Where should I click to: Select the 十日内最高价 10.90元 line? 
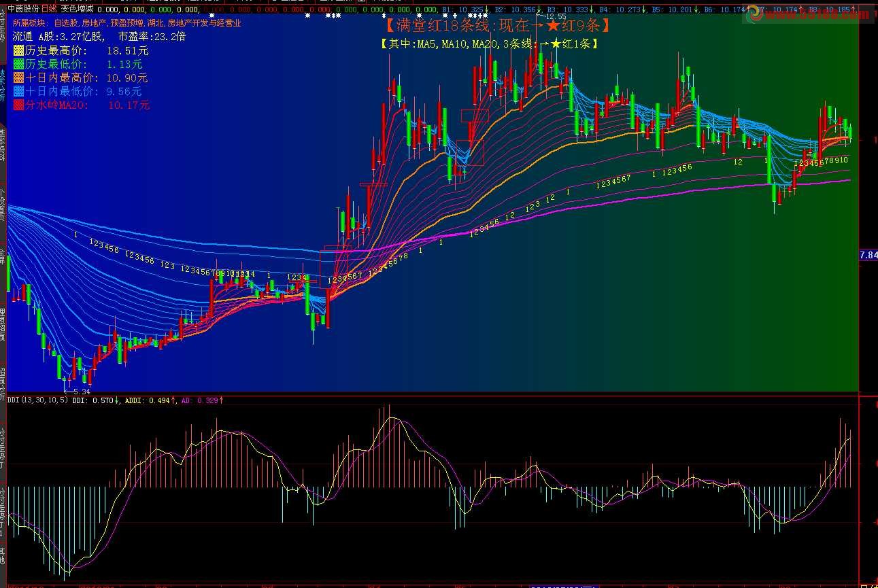point(81,77)
